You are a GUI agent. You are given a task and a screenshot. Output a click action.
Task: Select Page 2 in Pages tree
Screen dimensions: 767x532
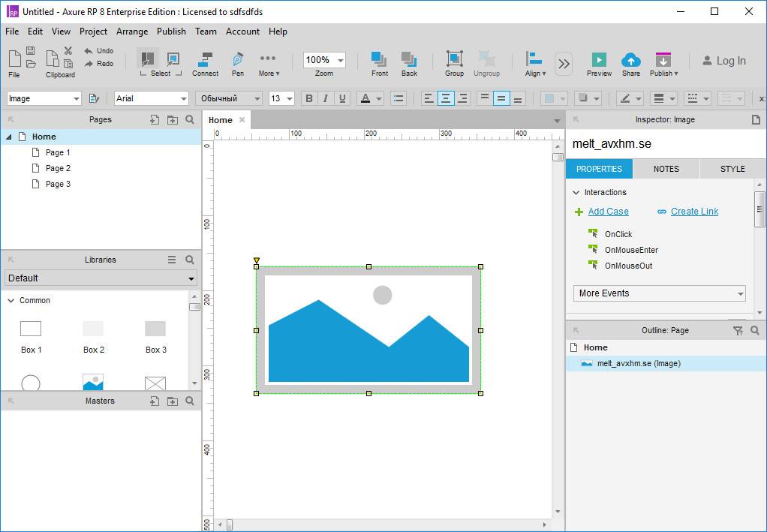[59, 168]
